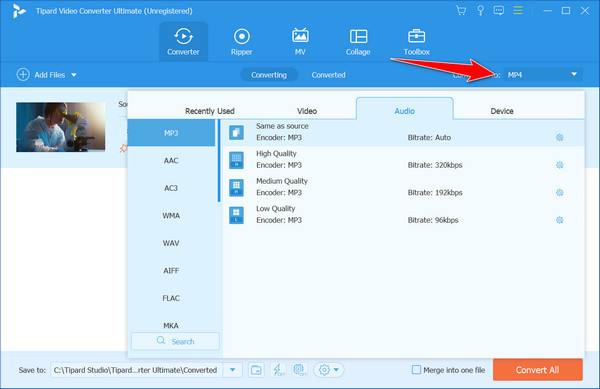Click the search magnifier icon
This screenshot has width=600, height=389.
(x=161, y=340)
